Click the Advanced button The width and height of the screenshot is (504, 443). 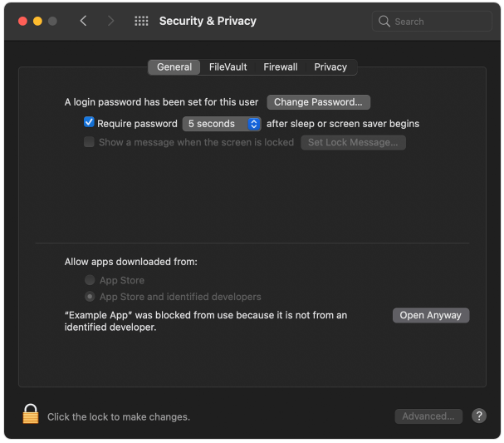pyautogui.click(x=428, y=416)
